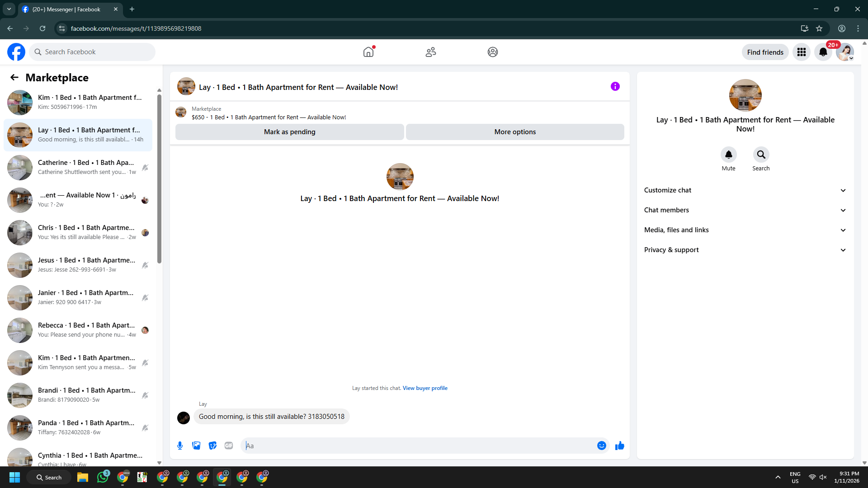Send a voice clip with microphone icon
Screen dimensions: 868x488
click(180, 446)
